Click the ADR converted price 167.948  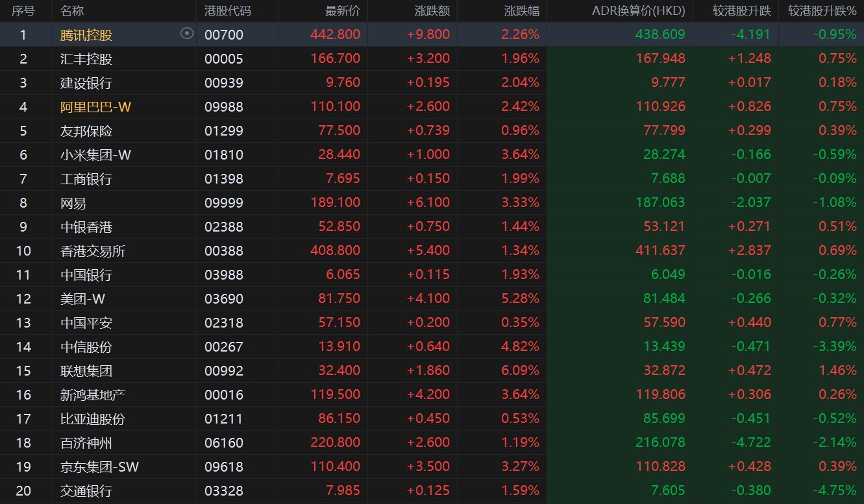coord(660,59)
